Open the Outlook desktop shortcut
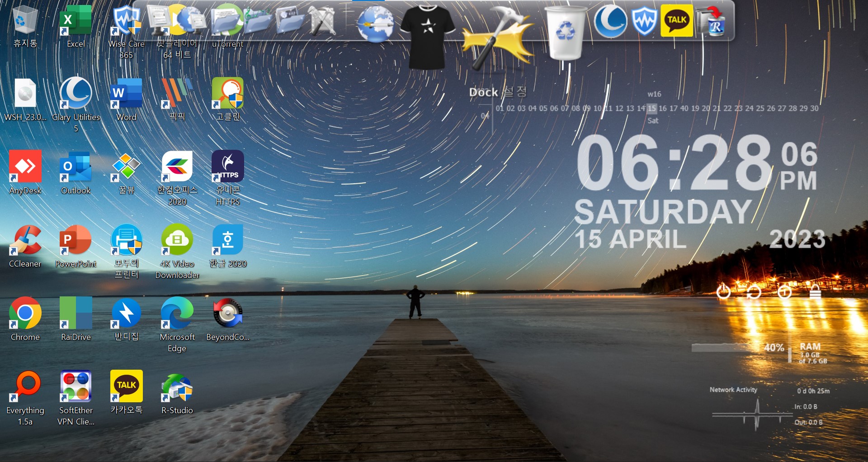This screenshot has width=868, height=462. click(x=75, y=173)
